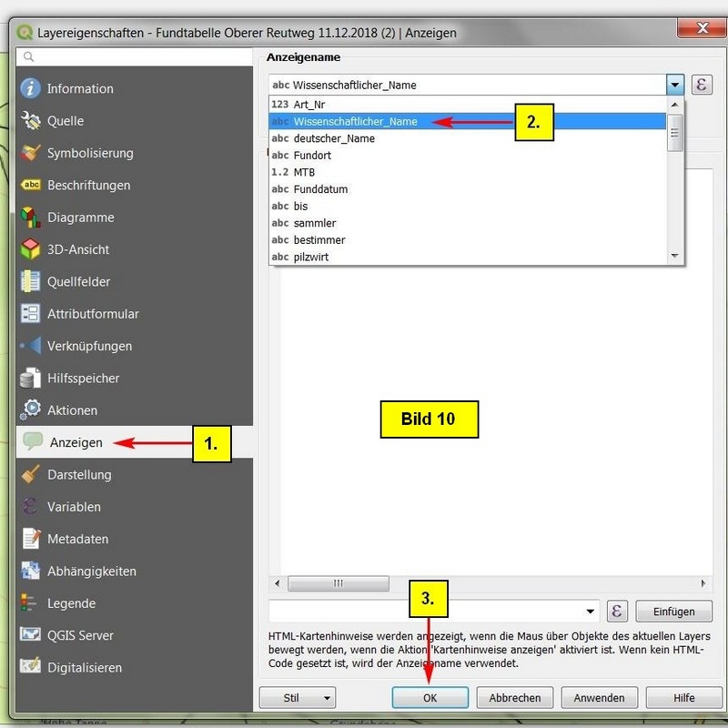This screenshot has height=728, width=728.
Task: Open the Diagramme chart icon
Action: (31, 217)
